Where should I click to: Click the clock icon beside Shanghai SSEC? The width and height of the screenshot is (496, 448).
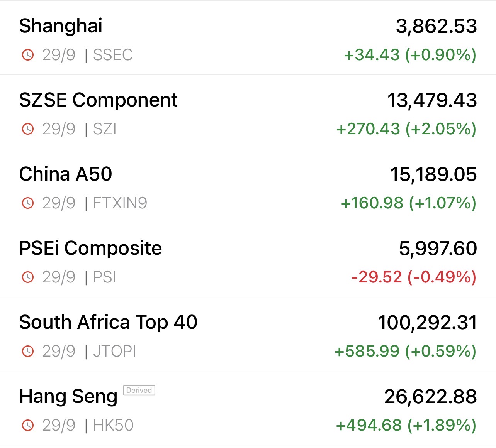point(28,55)
